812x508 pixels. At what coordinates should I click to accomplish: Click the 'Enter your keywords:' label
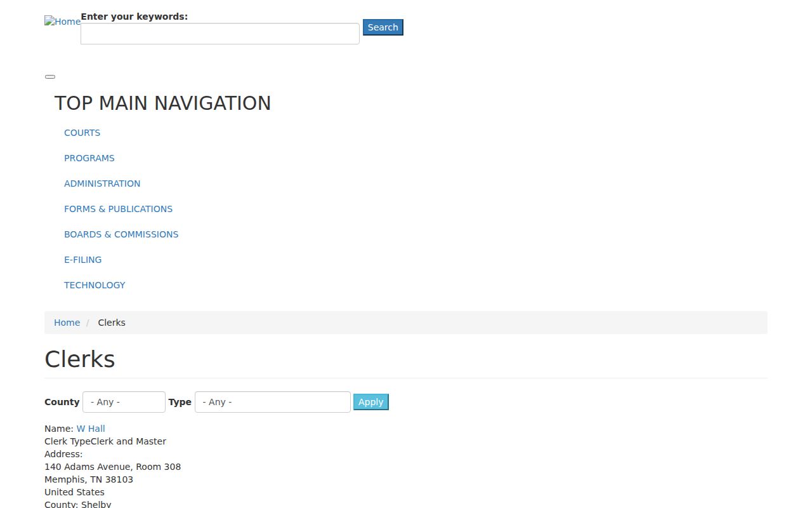click(x=134, y=17)
